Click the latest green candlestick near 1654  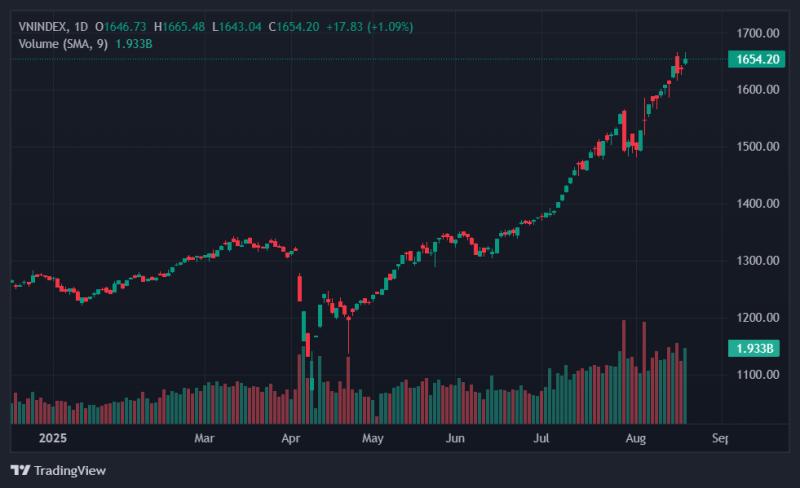point(685,60)
